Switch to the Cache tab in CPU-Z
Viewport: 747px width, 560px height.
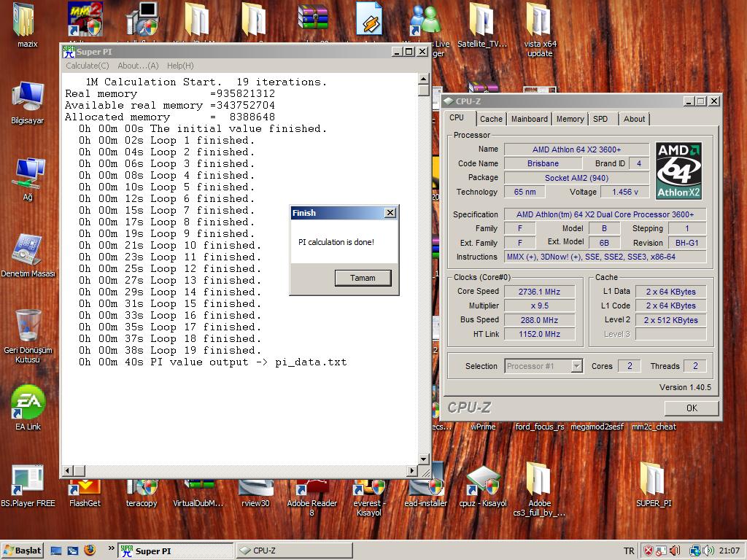[x=491, y=119]
